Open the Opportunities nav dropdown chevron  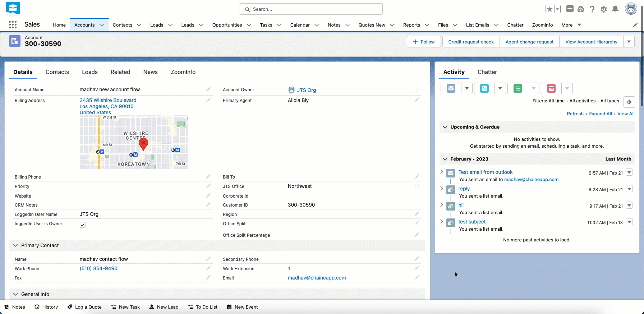pos(249,25)
